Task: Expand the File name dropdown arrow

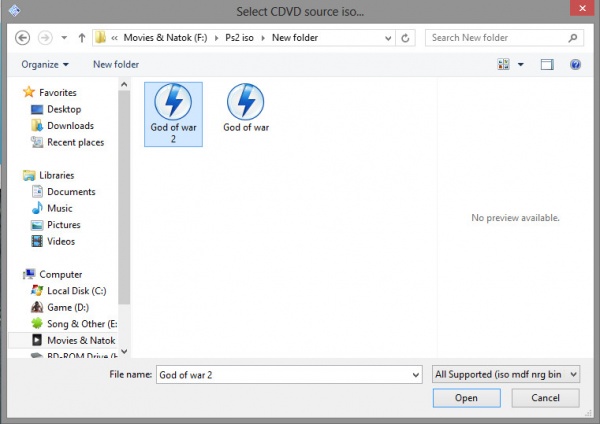Action: point(416,375)
